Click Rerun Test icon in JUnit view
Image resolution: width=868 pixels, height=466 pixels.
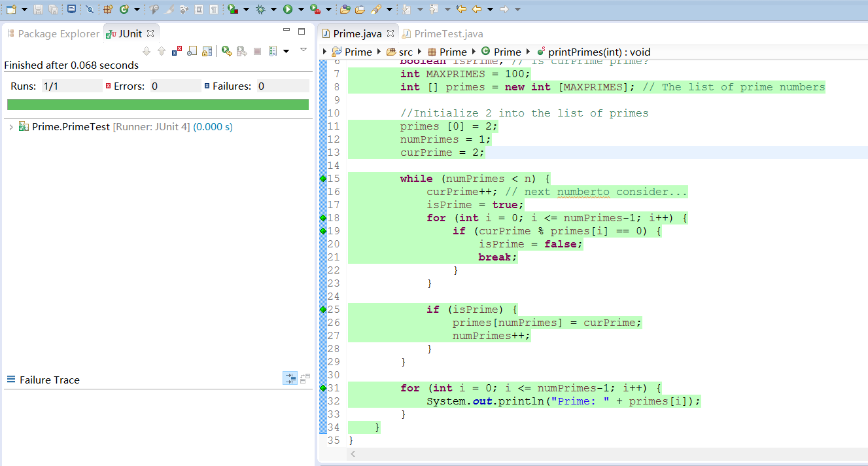226,51
